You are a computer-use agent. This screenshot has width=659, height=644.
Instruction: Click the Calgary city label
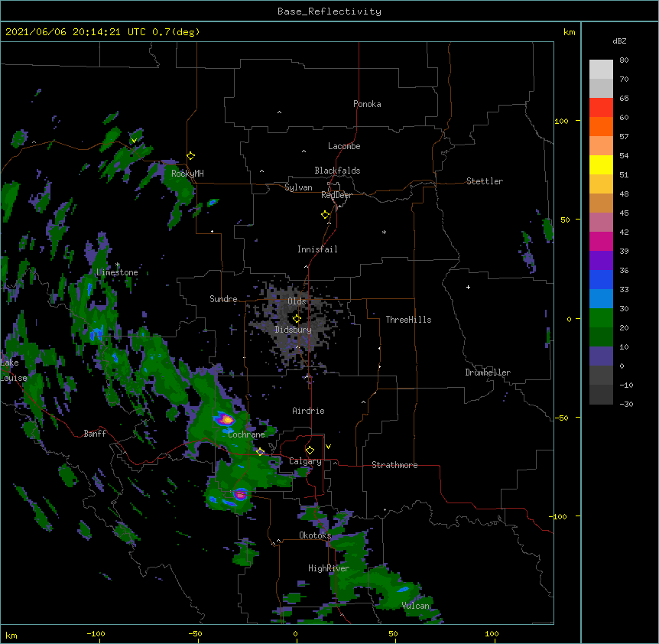point(306,461)
